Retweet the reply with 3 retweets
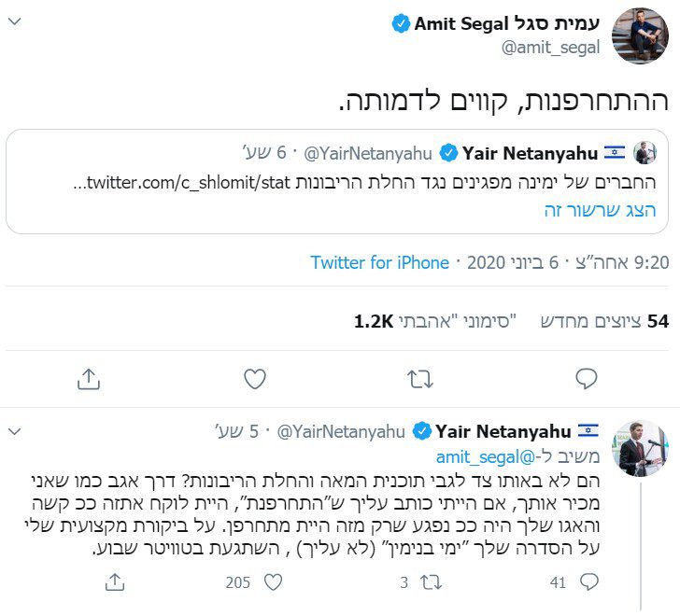This screenshot has width=680, height=616. point(431,582)
